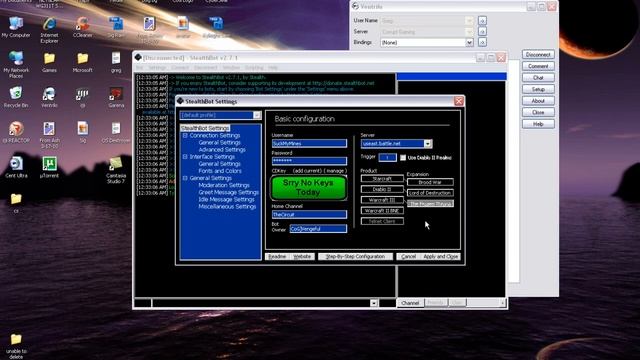Click the Disconnect button in Ventrilo

pyautogui.click(x=538, y=54)
